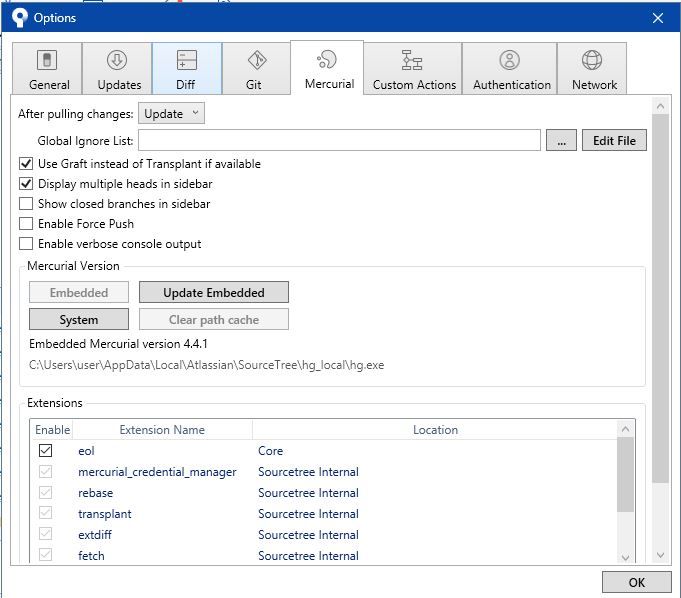The width and height of the screenshot is (681, 598).
Task: Select the transplant extension name
Action: click(x=105, y=514)
